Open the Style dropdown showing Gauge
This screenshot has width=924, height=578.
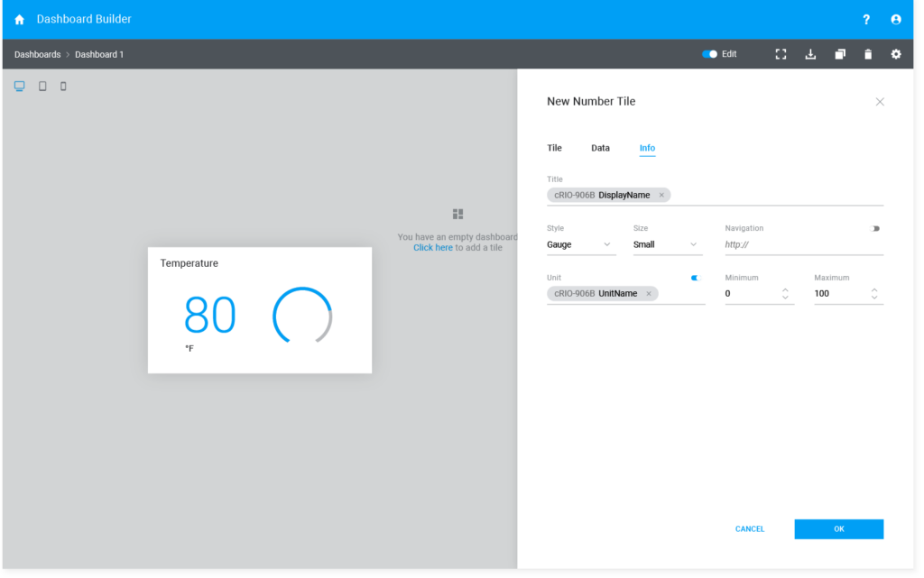[x=581, y=244]
